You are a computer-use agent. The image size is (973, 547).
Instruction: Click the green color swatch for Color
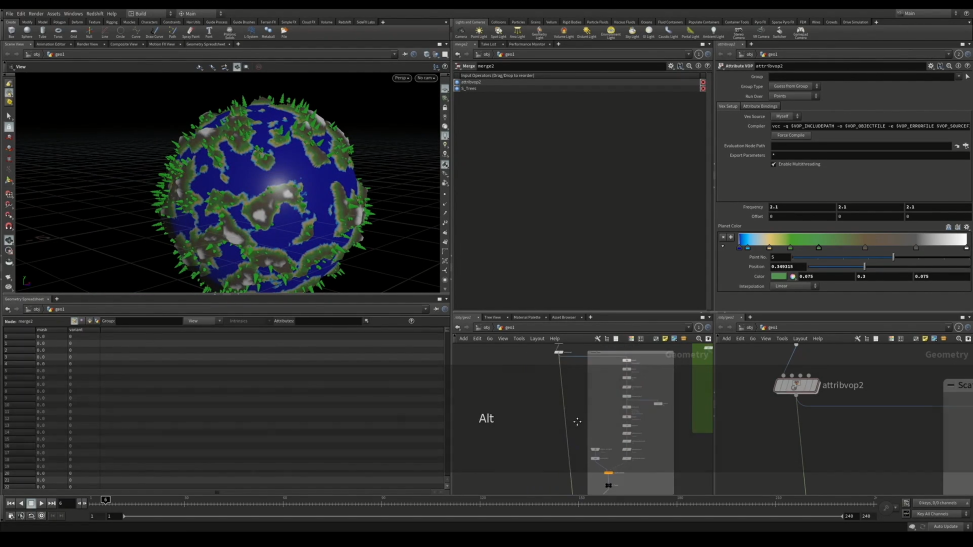tap(779, 276)
